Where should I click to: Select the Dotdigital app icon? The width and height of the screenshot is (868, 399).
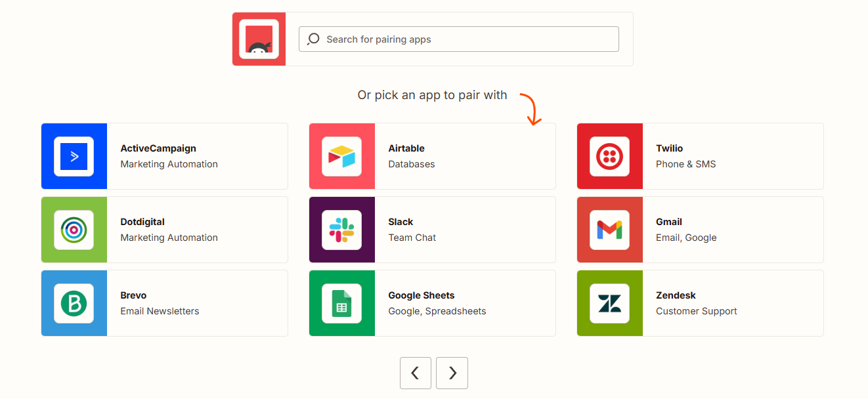coord(74,230)
